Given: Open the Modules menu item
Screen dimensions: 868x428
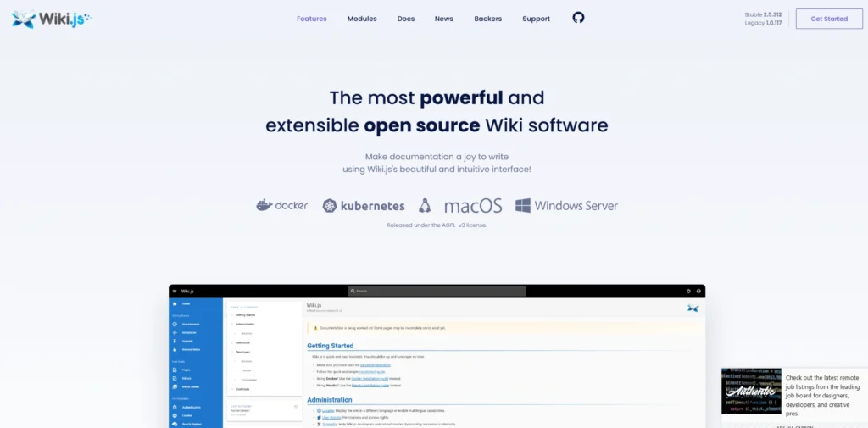Looking at the screenshot, I should point(362,19).
